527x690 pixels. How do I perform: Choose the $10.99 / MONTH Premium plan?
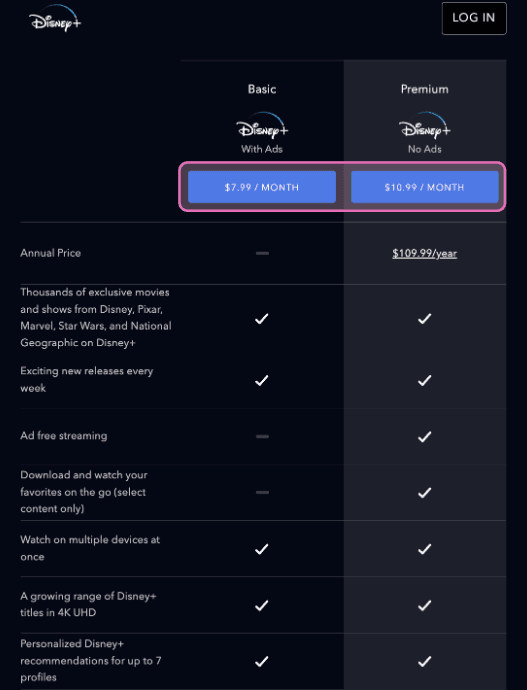pyautogui.click(x=425, y=187)
